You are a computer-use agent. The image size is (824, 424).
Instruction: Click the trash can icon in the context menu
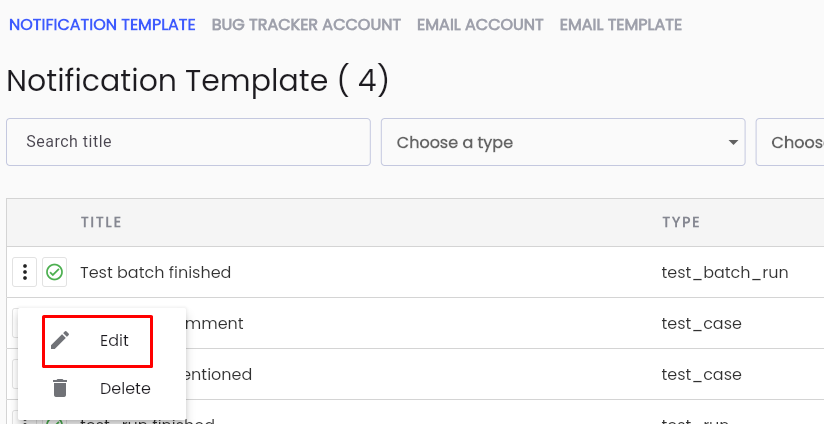60,388
